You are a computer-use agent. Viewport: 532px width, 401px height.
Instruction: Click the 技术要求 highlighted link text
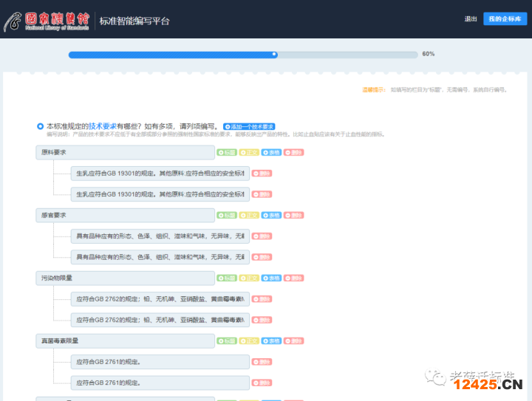tap(102, 126)
